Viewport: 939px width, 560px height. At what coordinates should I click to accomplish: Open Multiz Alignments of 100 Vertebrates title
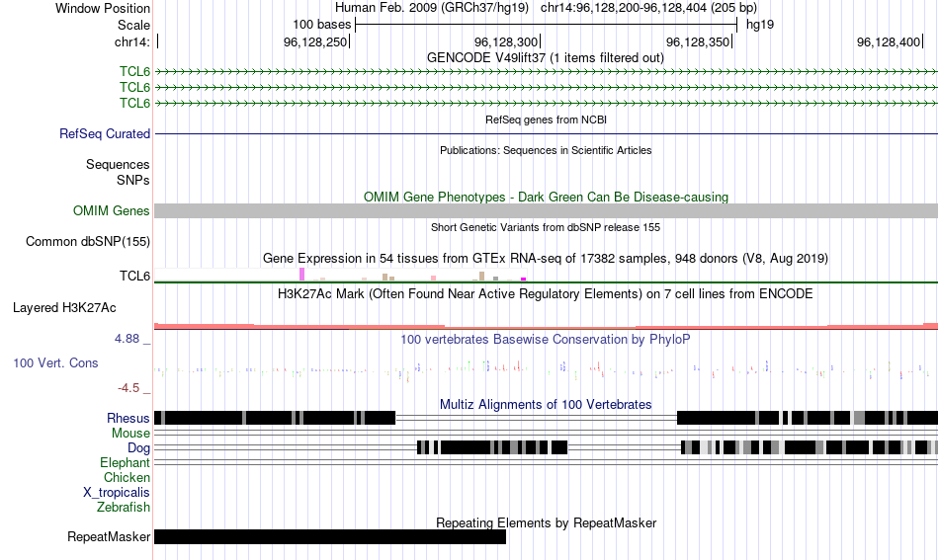click(546, 405)
